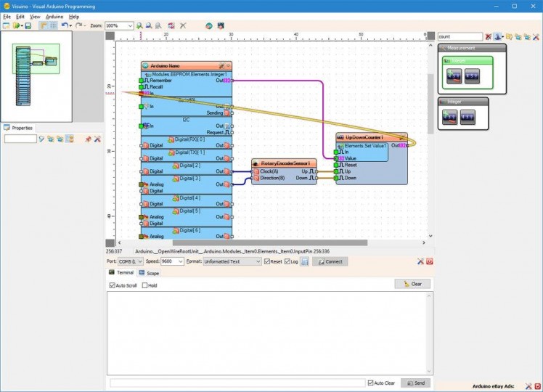Toggle the Reset checkbox

267,261
